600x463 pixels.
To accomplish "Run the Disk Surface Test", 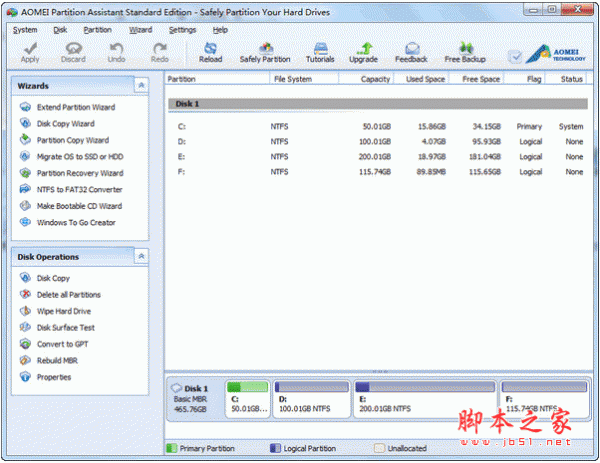I will tap(66, 328).
